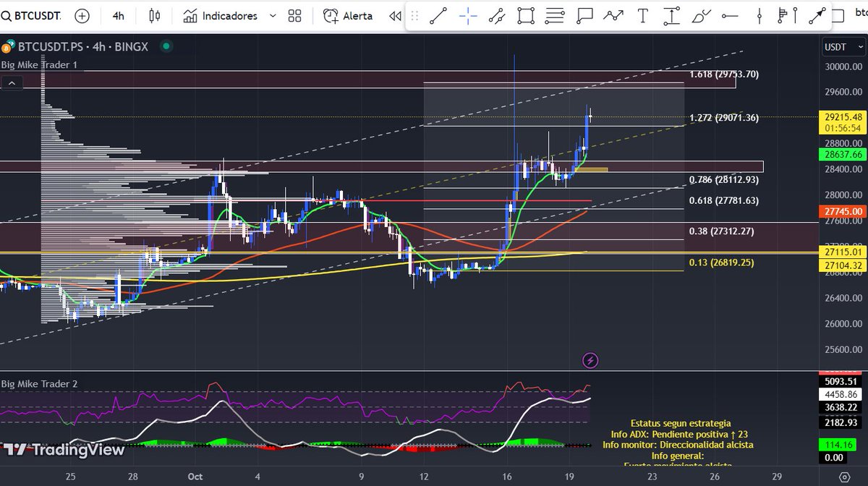
Task: Click the 0.13 (26819.25) Fibonacci label
Action: (722, 263)
